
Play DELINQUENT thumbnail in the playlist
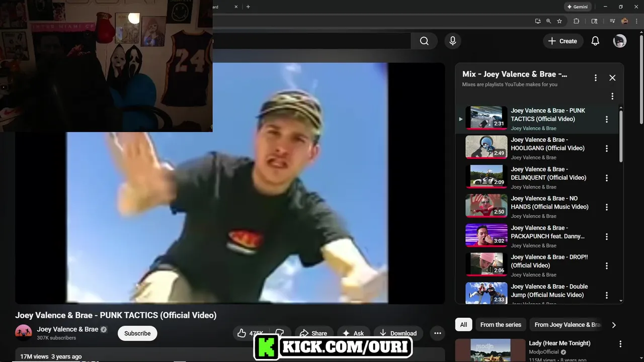point(486,176)
